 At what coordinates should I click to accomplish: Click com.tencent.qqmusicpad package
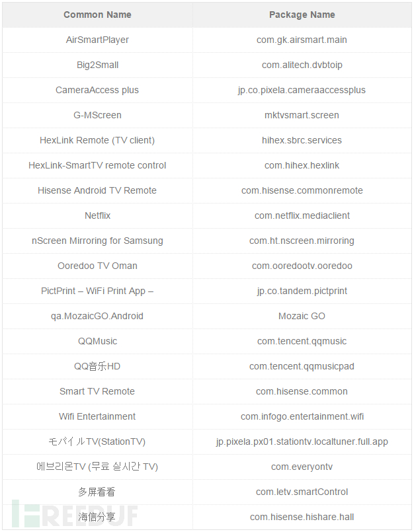pyautogui.click(x=302, y=366)
